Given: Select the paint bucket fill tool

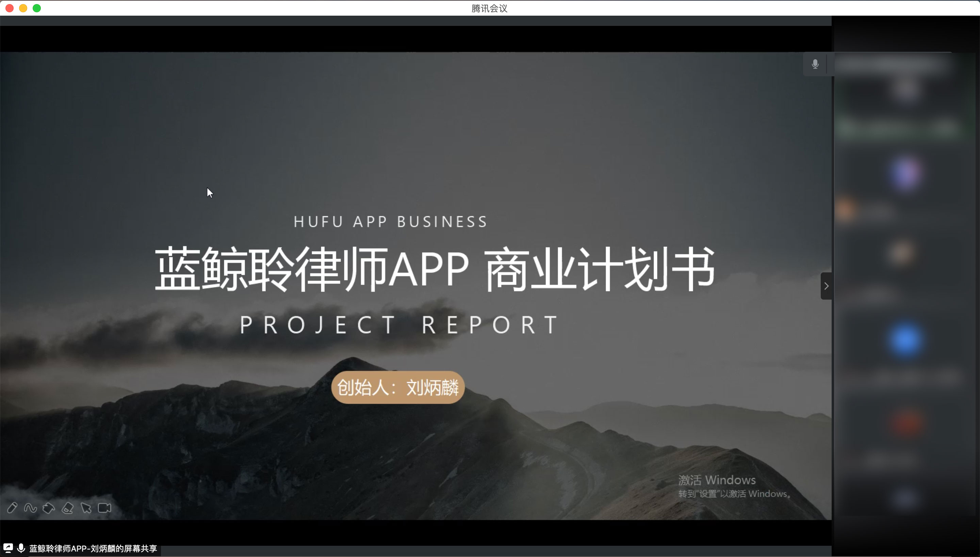Looking at the screenshot, I should (x=49, y=508).
